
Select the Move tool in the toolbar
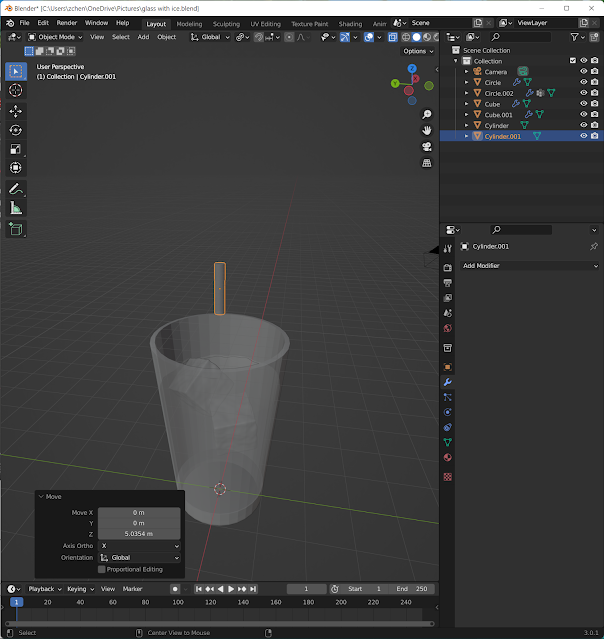tap(16, 111)
